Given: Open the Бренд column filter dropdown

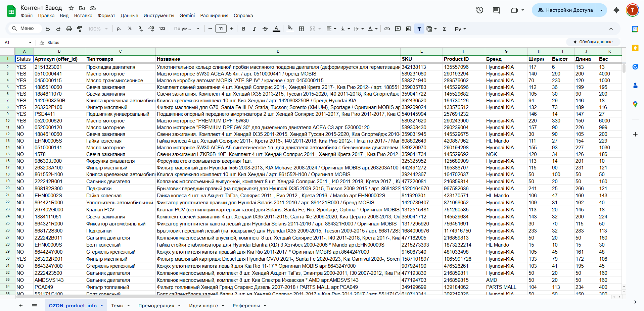Looking at the screenshot, I should [x=523, y=59].
